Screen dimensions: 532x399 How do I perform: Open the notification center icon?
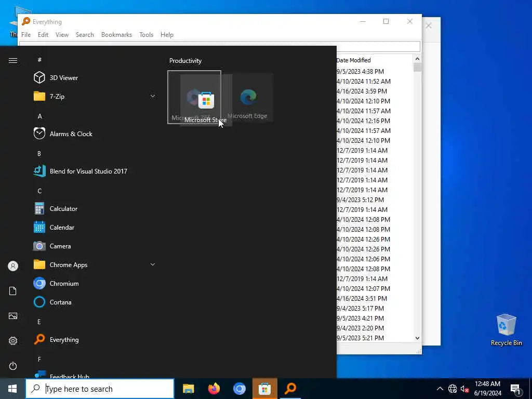[516, 390]
